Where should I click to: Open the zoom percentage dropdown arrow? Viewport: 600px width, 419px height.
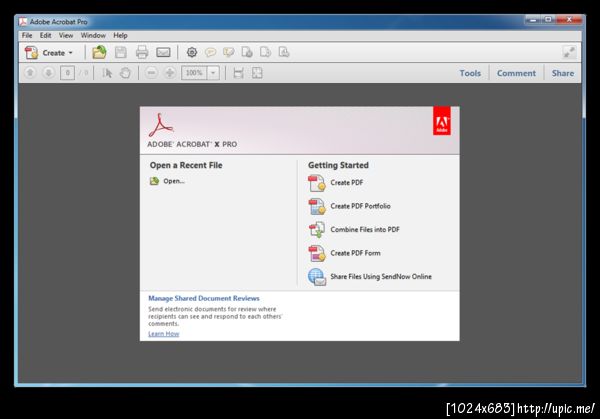click(213, 73)
